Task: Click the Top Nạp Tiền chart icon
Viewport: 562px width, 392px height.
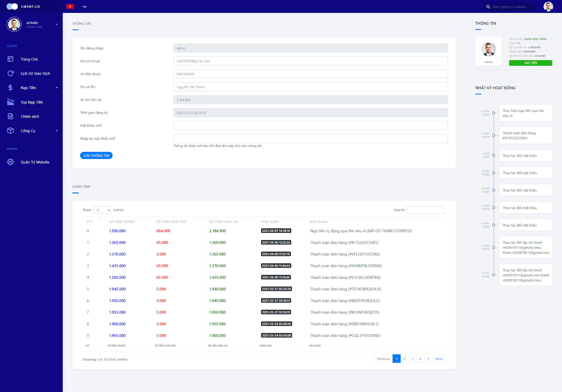Action: [10, 102]
